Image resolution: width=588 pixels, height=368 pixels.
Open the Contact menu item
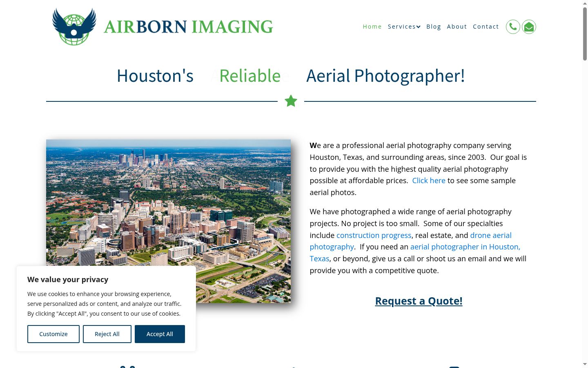[x=486, y=27]
